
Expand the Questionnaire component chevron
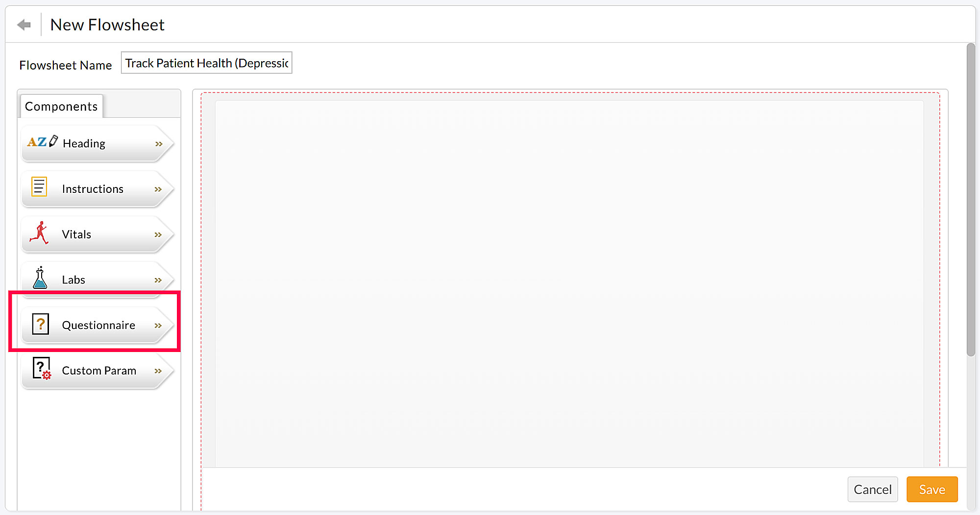pyautogui.click(x=159, y=325)
